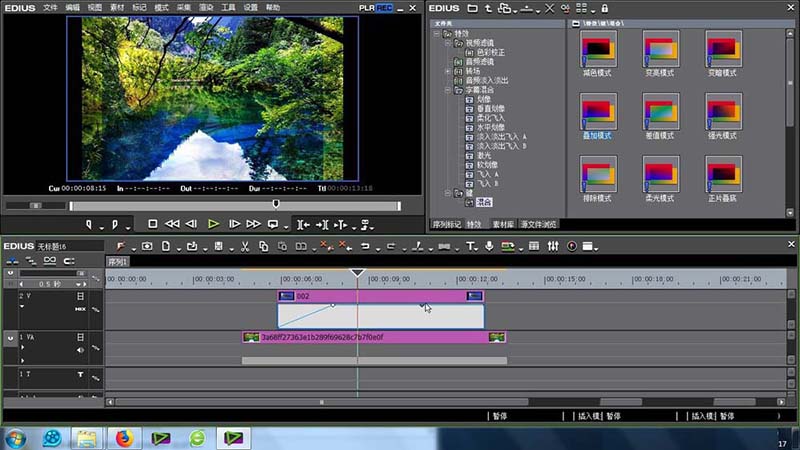
Task: Click the T create title icon
Action: point(469,246)
